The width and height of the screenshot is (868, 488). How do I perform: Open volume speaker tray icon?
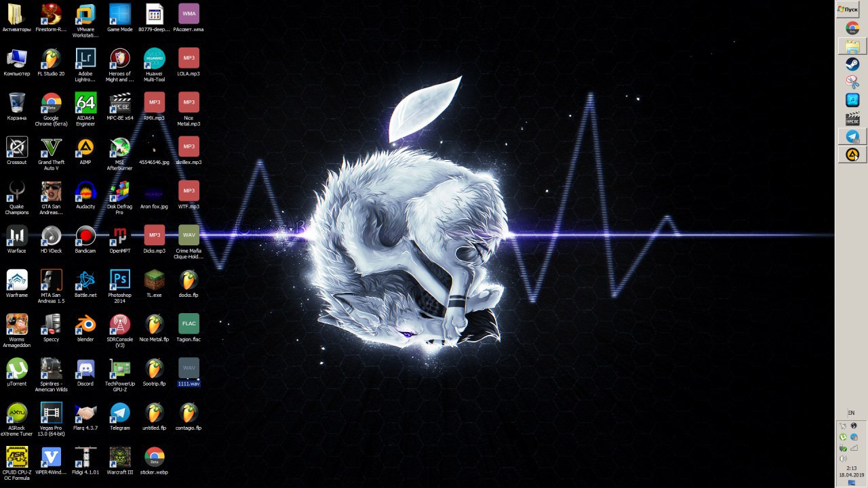[843, 458]
